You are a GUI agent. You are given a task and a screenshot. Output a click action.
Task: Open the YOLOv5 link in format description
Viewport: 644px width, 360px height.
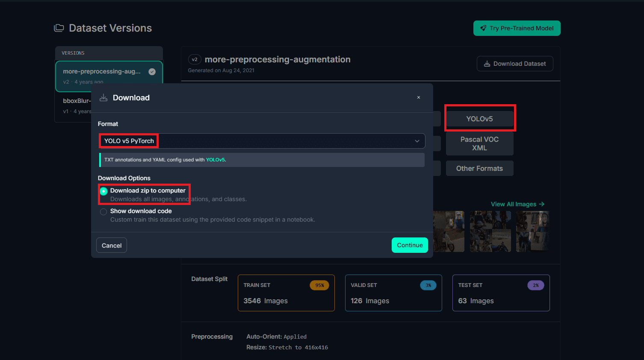click(x=215, y=160)
